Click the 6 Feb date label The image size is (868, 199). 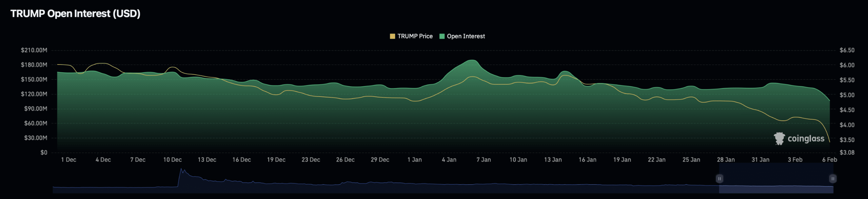tap(829, 160)
